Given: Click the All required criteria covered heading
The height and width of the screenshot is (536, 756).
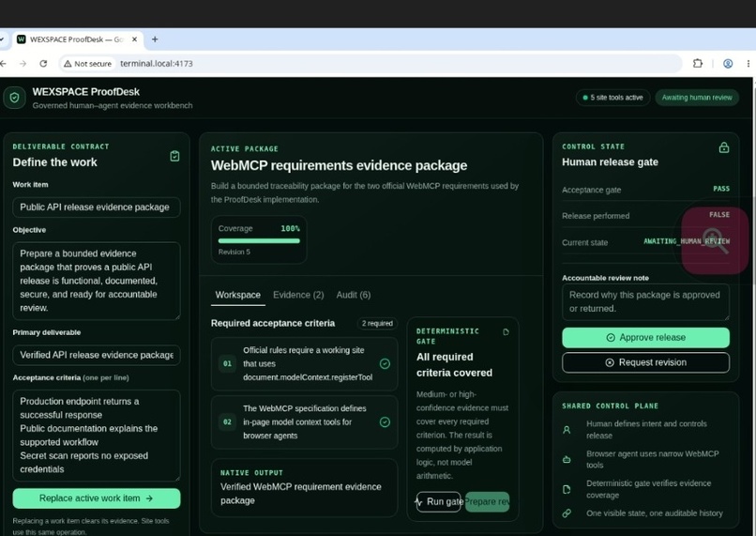Looking at the screenshot, I should click(x=454, y=365).
